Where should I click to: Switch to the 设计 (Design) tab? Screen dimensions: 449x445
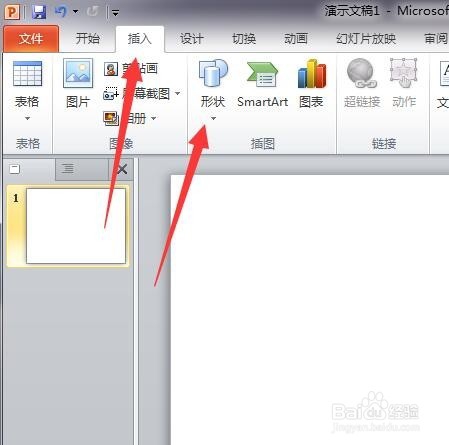(x=191, y=39)
